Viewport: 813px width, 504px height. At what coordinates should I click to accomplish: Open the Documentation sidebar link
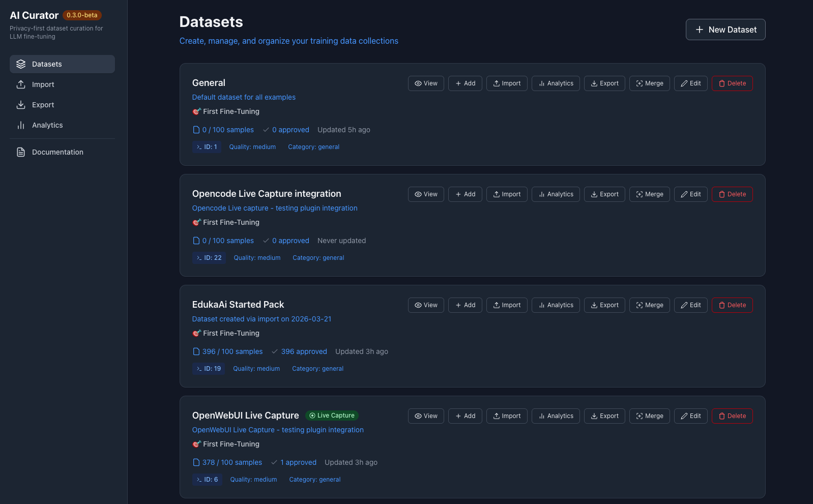(x=62, y=152)
